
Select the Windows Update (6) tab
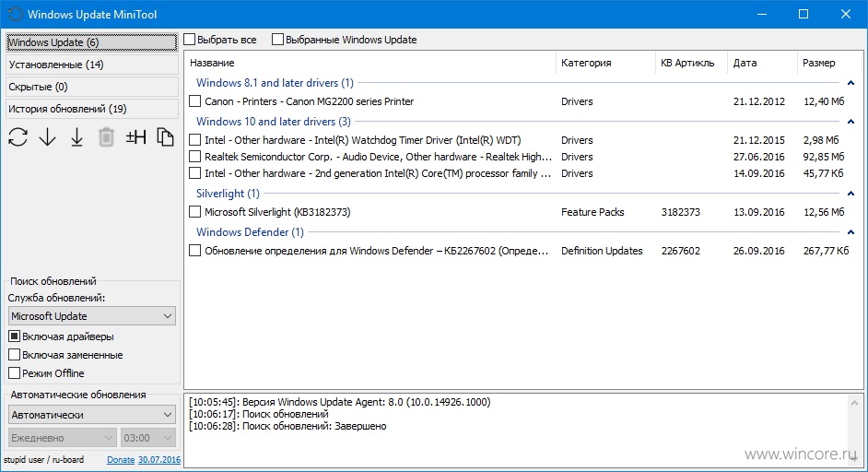coord(92,42)
